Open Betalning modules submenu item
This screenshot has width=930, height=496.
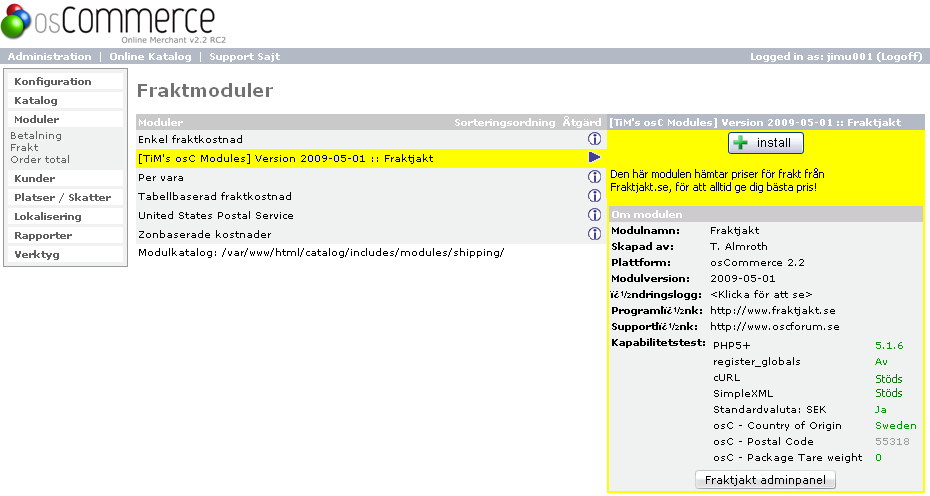click(36, 136)
